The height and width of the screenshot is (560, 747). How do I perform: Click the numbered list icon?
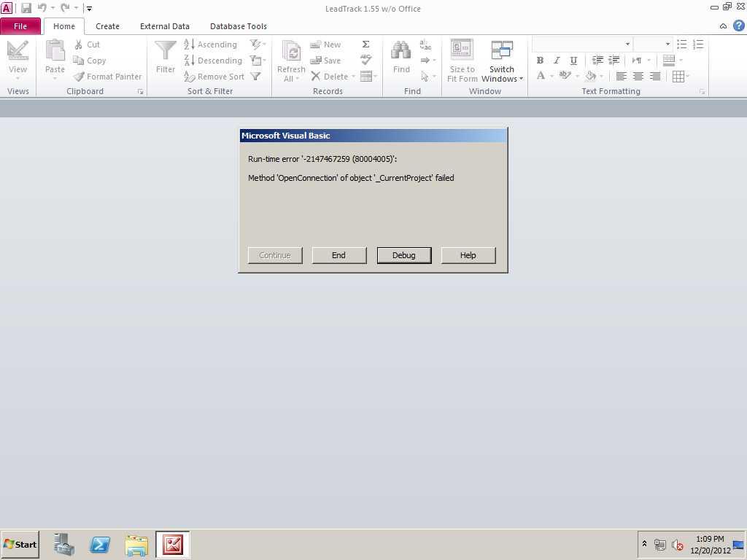pyautogui.click(x=698, y=44)
